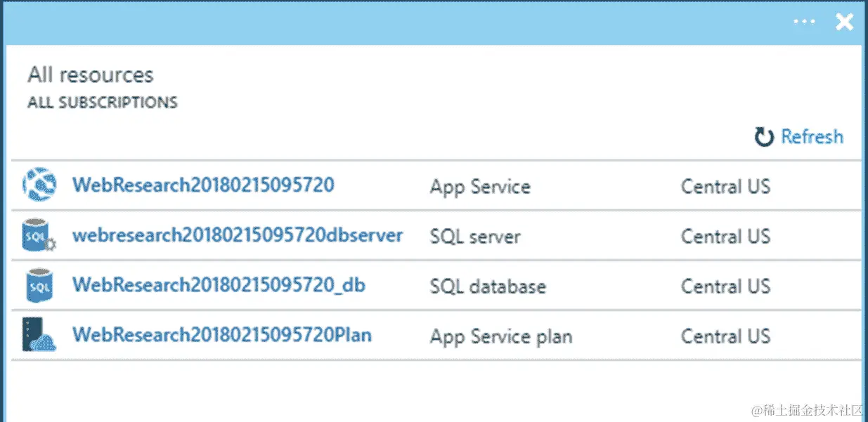868x422 pixels.
Task: Open WebResearch20180215095720_db database resource
Action: coord(219,285)
